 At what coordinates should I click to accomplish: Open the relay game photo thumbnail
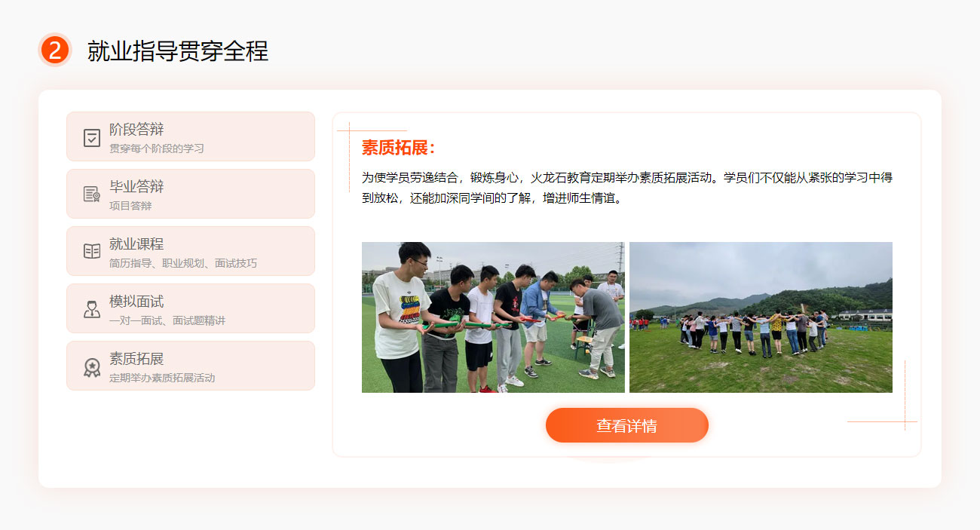(x=493, y=317)
